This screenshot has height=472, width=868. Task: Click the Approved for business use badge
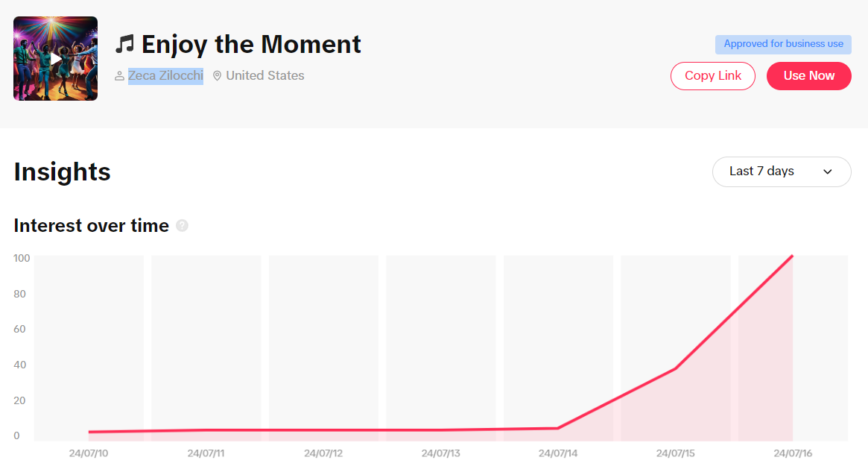(x=783, y=44)
